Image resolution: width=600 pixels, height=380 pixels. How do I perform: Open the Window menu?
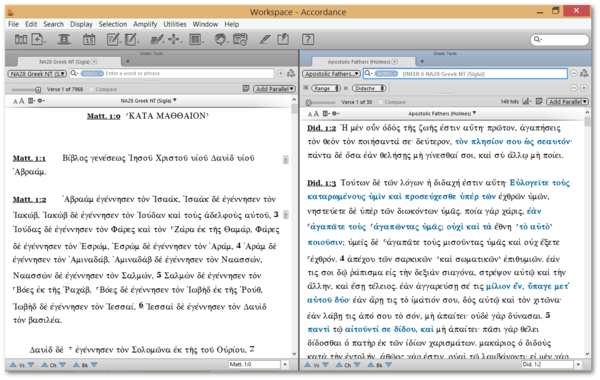click(x=205, y=24)
